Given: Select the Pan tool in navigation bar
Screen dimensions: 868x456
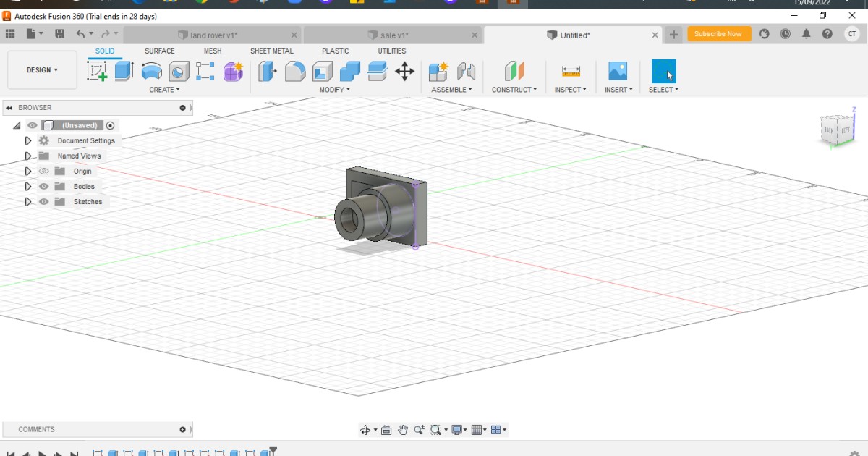Looking at the screenshot, I should click(x=403, y=429).
